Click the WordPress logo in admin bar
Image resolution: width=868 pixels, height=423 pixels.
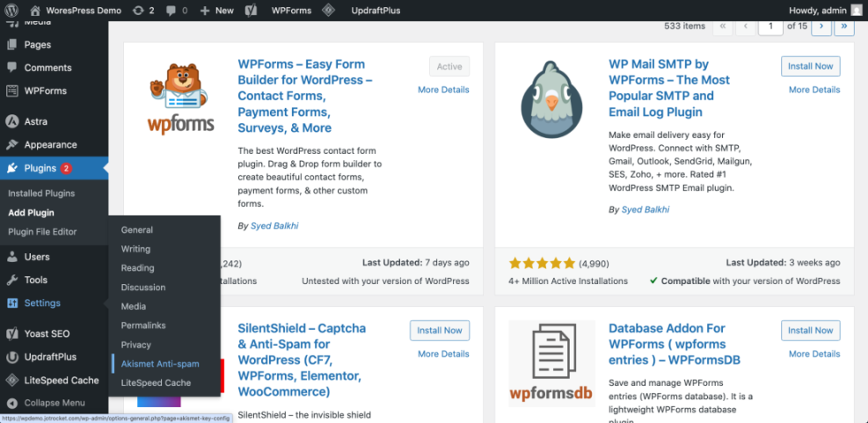tap(11, 11)
